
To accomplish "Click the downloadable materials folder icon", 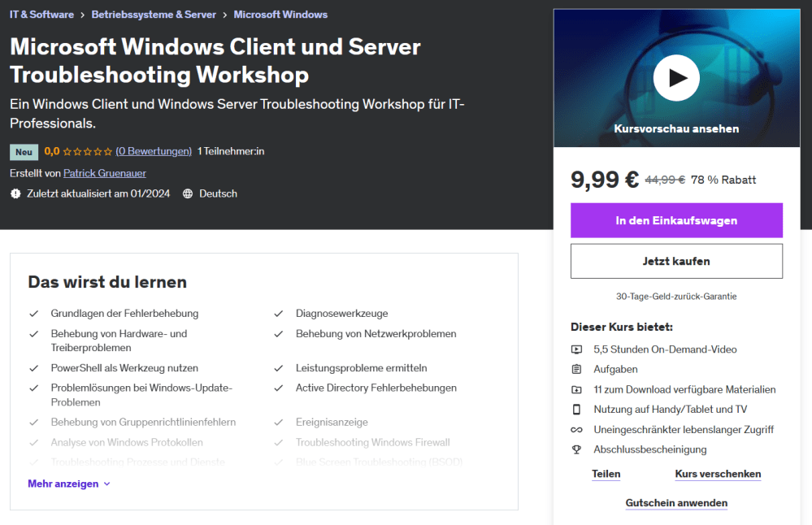I will (x=576, y=389).
